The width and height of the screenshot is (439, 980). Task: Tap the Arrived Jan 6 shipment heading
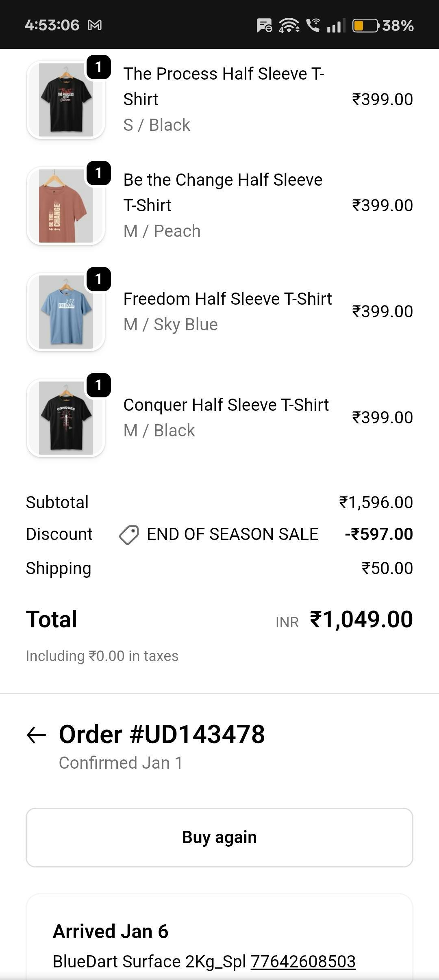pos(110,931)
